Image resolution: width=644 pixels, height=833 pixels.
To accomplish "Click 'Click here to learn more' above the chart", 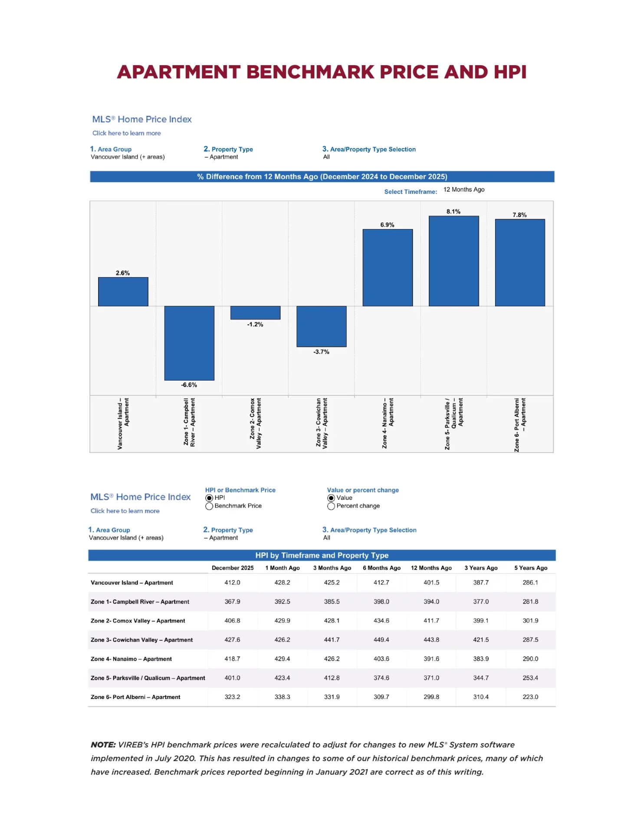I will tap(126, 133).
